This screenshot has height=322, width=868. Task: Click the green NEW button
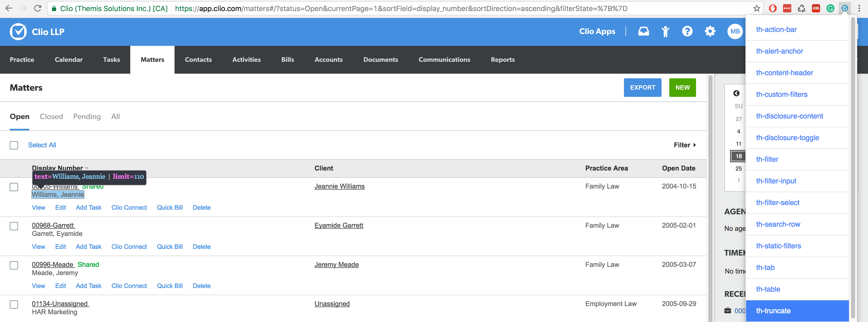(682, 88)
